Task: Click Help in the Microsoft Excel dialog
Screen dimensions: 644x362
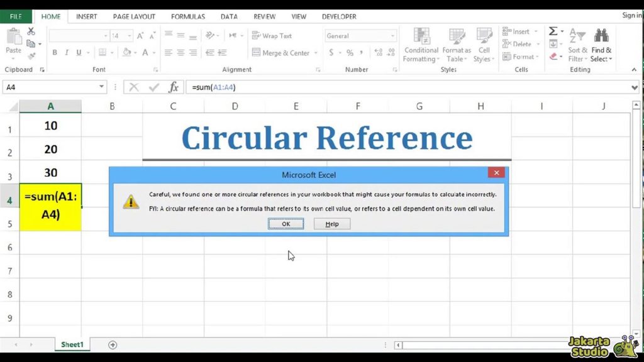Action: pyautogui.click(x=332, y=224)
